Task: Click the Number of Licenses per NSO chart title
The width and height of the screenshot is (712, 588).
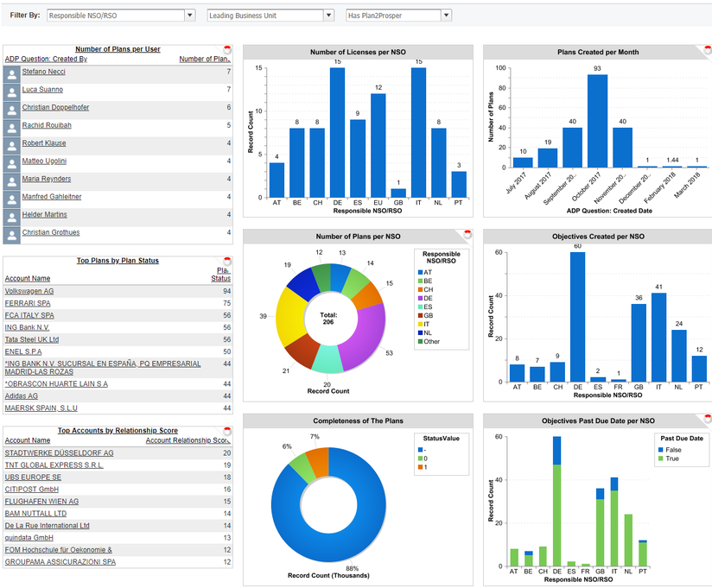Action: coord(358,52)
